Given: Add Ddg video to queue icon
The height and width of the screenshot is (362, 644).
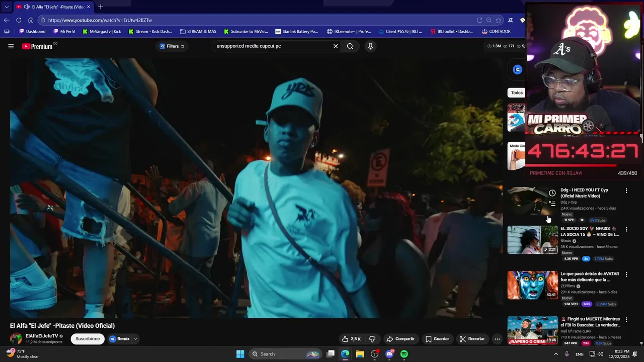Looking at the screenshot, I should [x=552, y=204].
